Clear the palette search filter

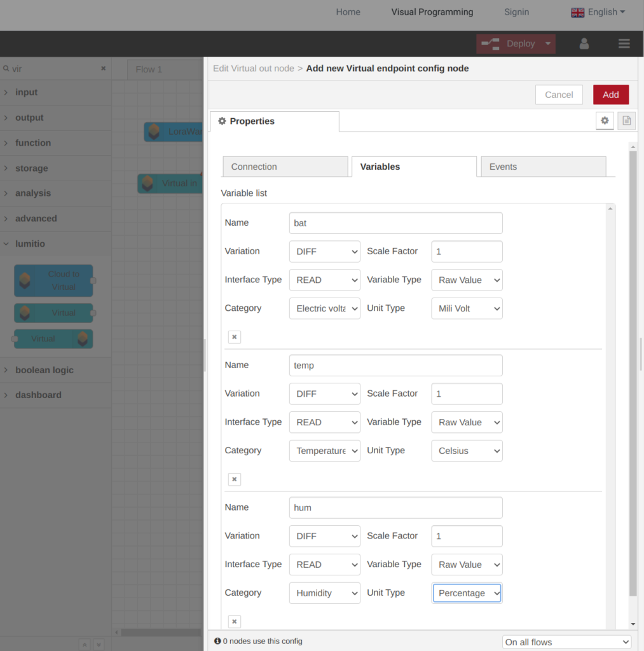104,69
